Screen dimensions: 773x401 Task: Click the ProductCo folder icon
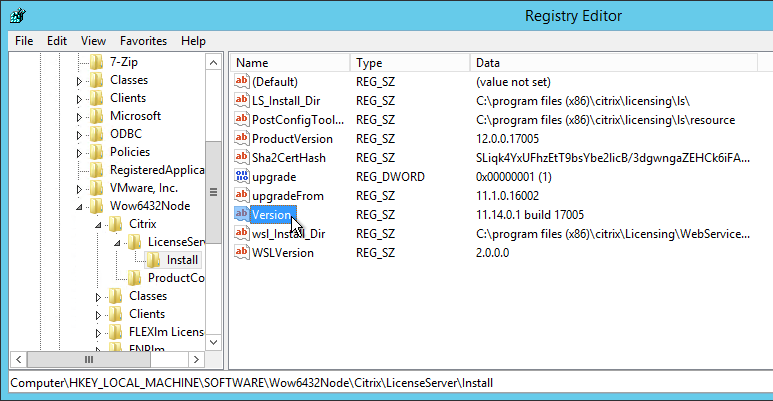point(135,278)
